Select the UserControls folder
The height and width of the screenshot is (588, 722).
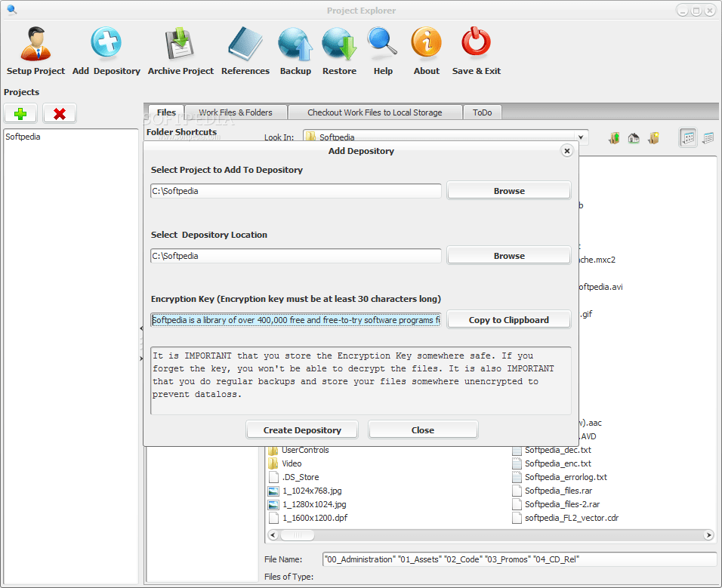pos(298,450)
